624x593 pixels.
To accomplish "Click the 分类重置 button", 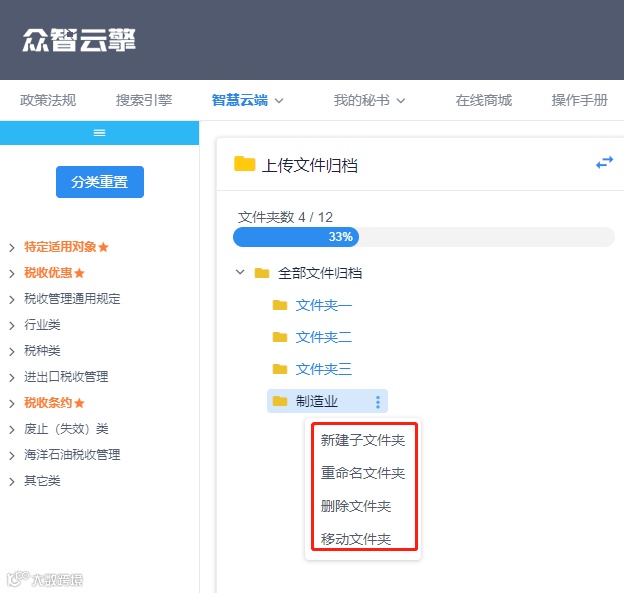I will [100, 182].
